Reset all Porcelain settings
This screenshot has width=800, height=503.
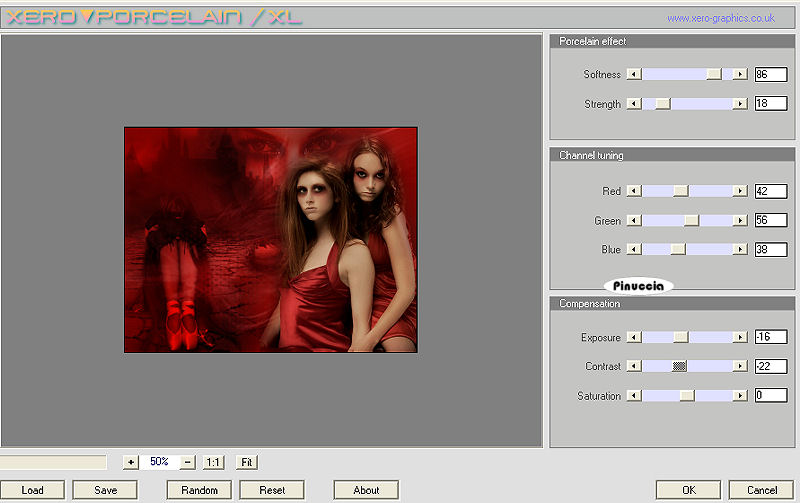click(x=272, y=490)
